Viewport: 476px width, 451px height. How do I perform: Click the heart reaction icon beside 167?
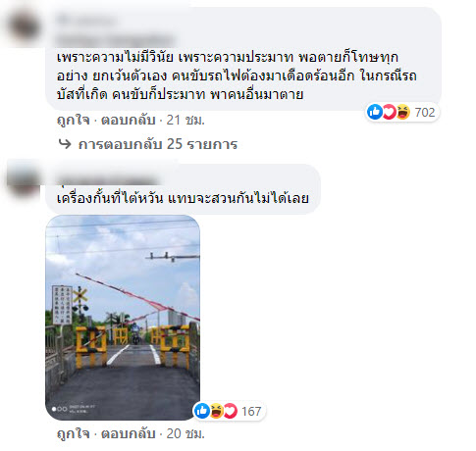coord(231,411)
